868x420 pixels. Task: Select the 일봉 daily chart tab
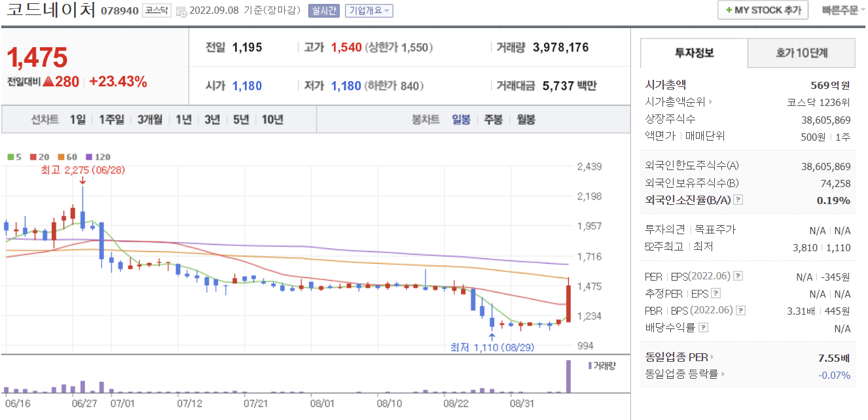coord(463,120)
